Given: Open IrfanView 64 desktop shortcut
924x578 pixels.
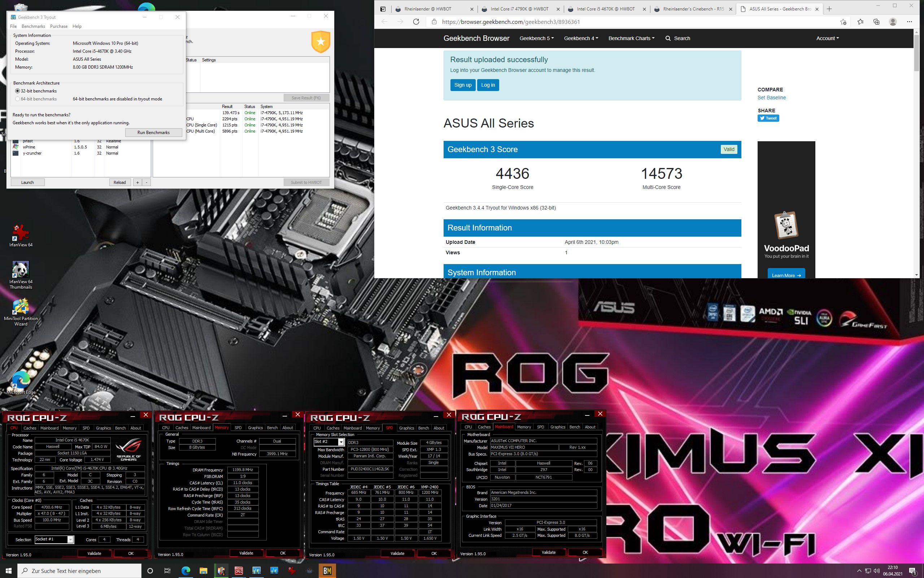Looking at the screenshot, I should (x=21, y=235).
